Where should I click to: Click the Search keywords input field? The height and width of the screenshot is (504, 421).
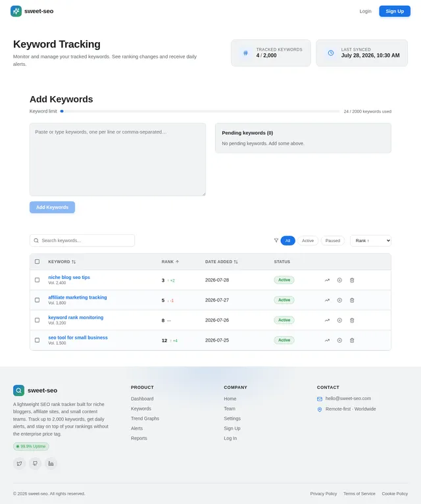(x=82, y=240)
